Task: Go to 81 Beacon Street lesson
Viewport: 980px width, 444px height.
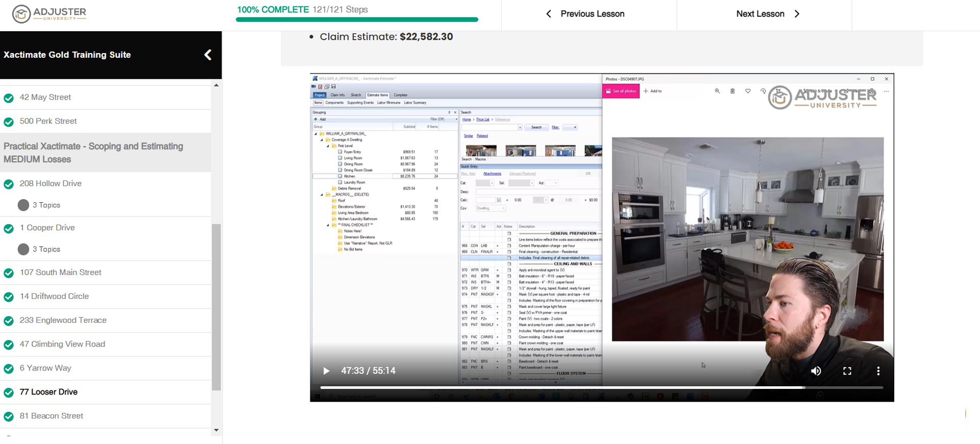Action: (51, 416)
